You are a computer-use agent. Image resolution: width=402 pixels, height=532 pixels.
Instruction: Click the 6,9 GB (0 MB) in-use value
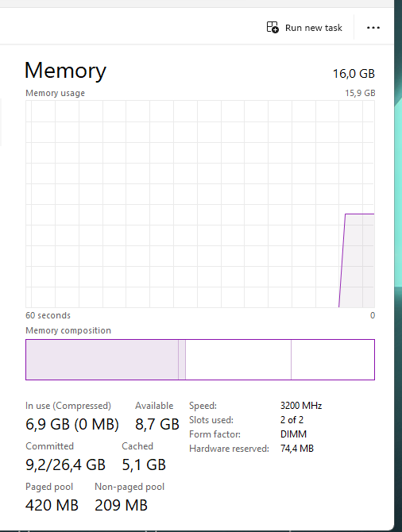tap(72, 424)
